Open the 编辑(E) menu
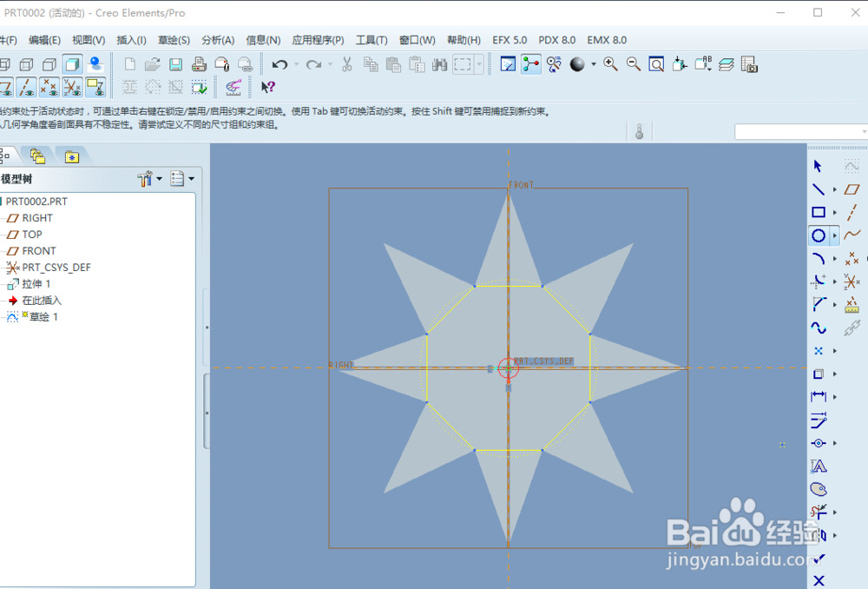Image resolution: width=868 pixels, height=589 pixels. click(x=44, y=40)
